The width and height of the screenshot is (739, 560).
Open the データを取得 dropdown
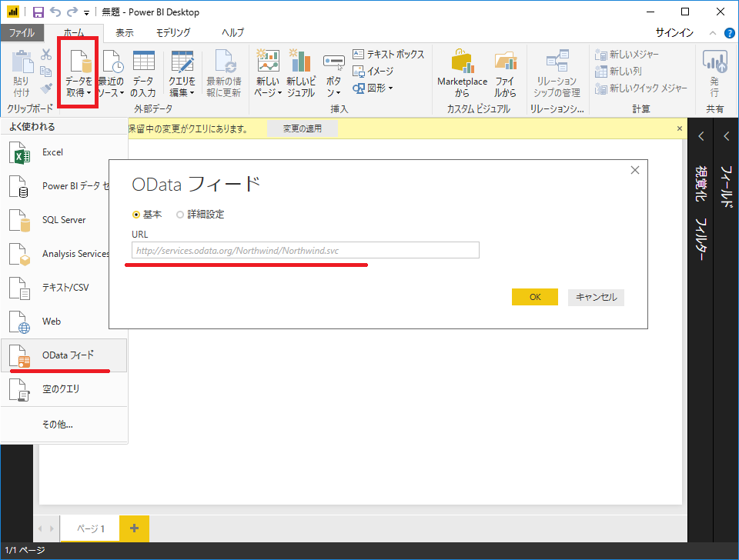click(x=79, y=72)
